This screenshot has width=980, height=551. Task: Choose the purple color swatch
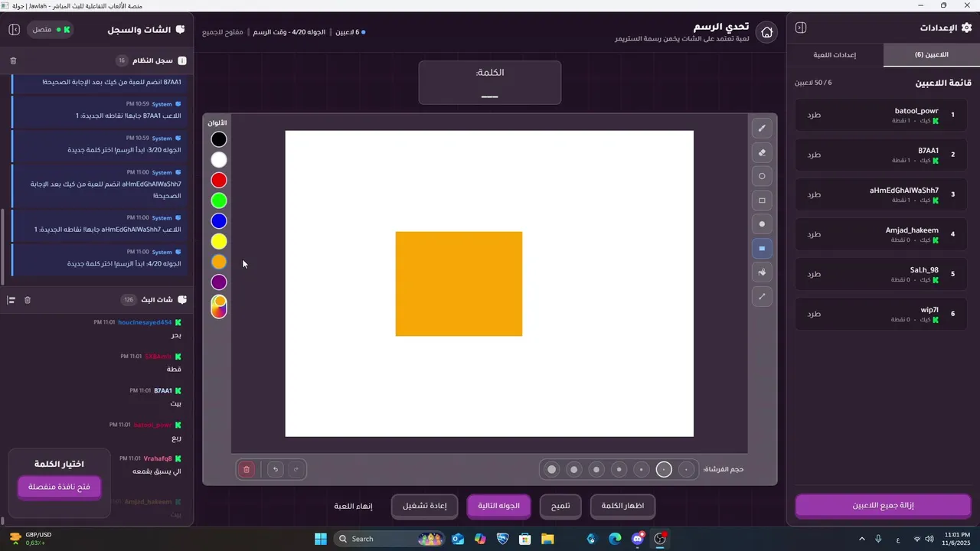(219, 282)
